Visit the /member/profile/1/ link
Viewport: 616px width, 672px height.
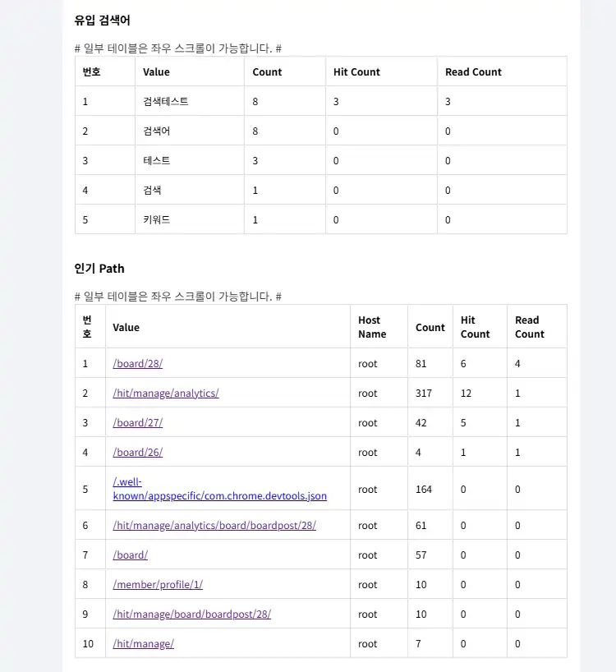pyautogui.click(x=157, y=584)
